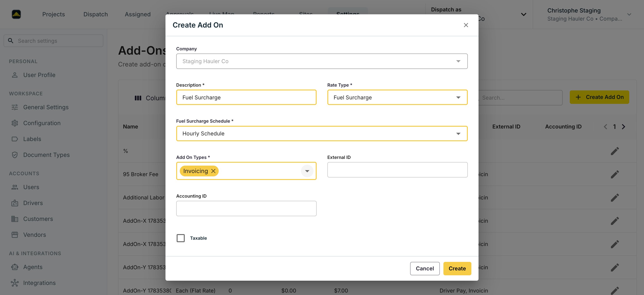Click the User Profile person icon
Screen dimensions: 644x295
pyautogui.click(x=15, y=75)
